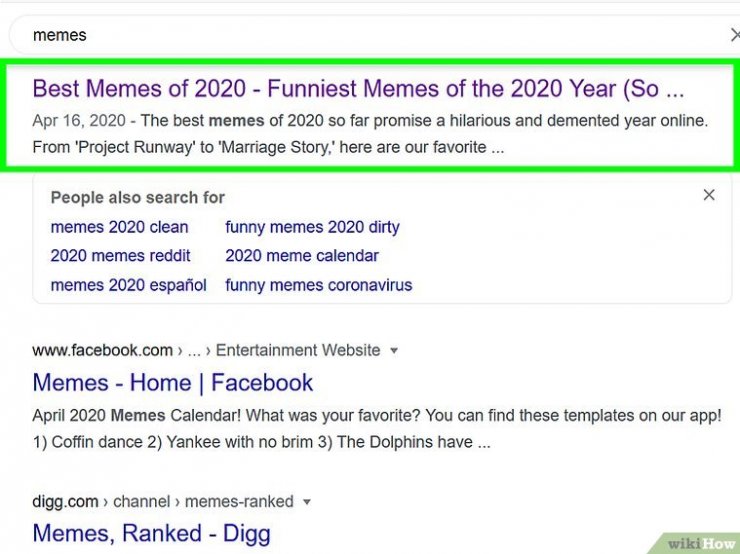Select funny memes coronavirus suggestion
This screenshot has width=740, height=554.
(318, 285)
